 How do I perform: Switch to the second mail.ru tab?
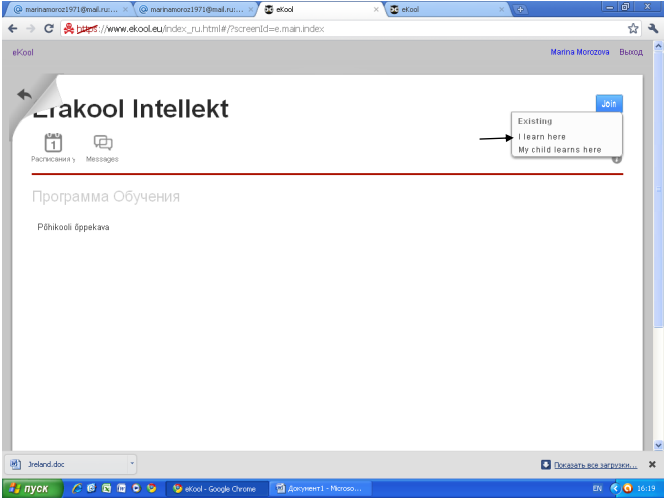[195, 9]
